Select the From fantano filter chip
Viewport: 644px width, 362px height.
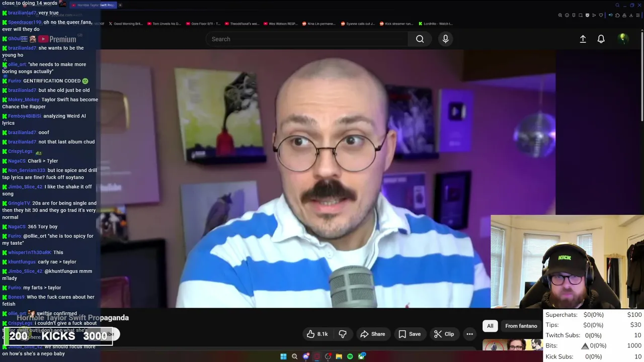(521, 326)
